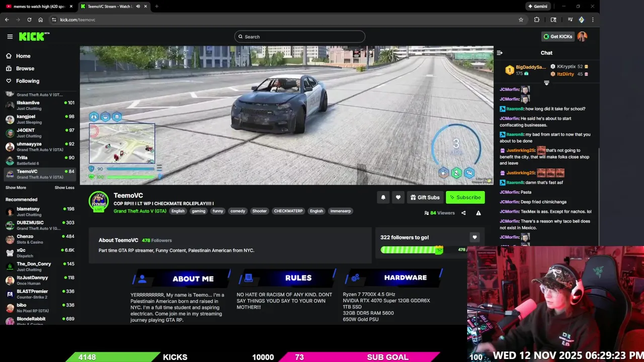Viewport: 644px width, 362px height.
Task: Open Browse in the Kick sidebar
Action: click(25, 68)
